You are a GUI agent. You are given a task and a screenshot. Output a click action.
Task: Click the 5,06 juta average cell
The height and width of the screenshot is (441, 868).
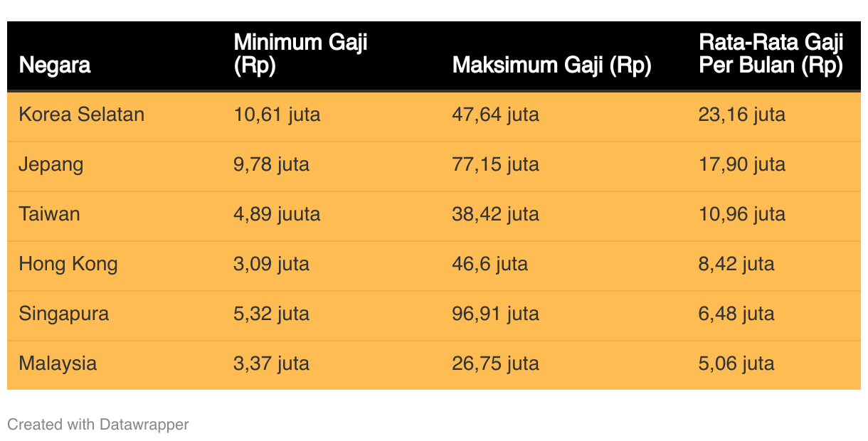(736, 363)
